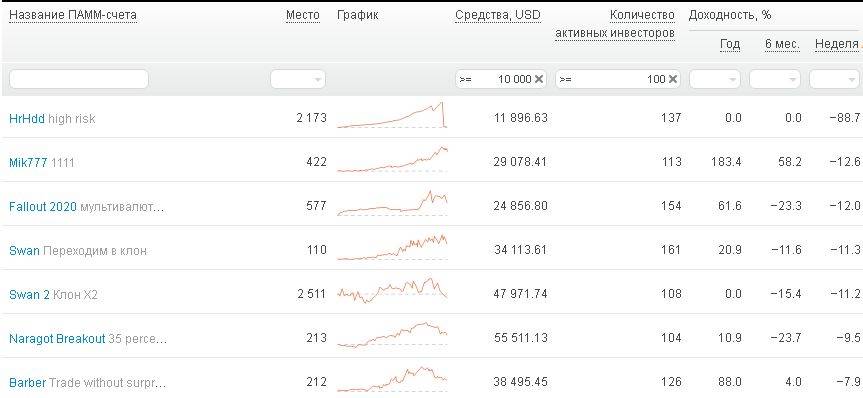
Task: Open the Mik777 account link
Action: [x=28, y=162]
